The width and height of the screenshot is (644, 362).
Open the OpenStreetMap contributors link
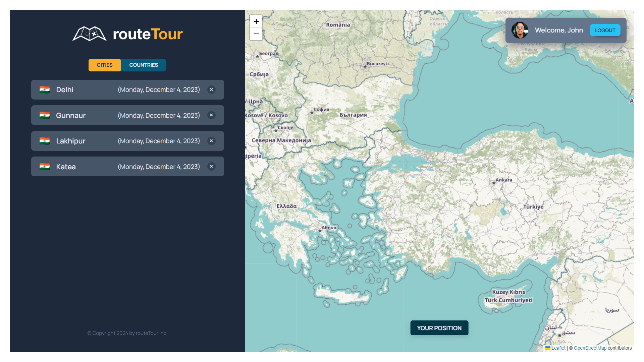pos(590,348)
